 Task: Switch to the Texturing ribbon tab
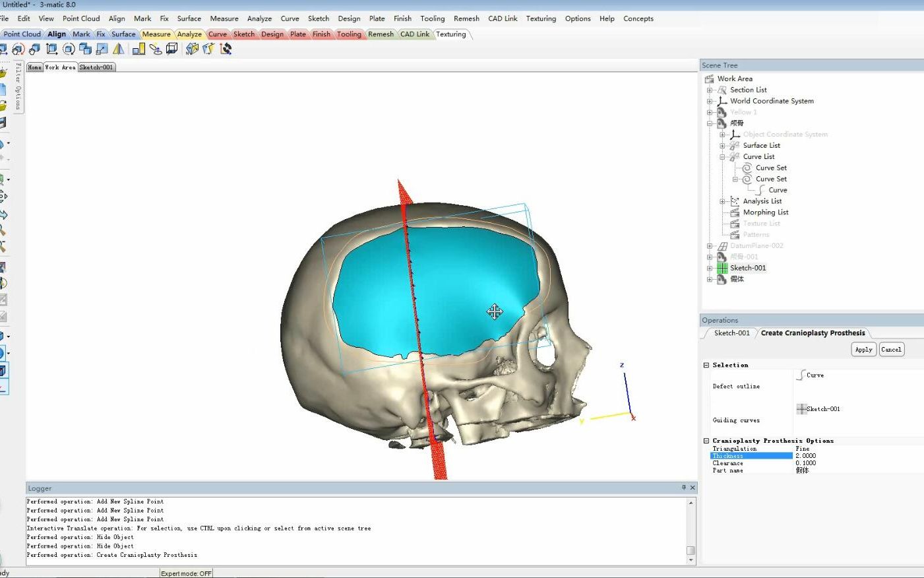[451, 34]
